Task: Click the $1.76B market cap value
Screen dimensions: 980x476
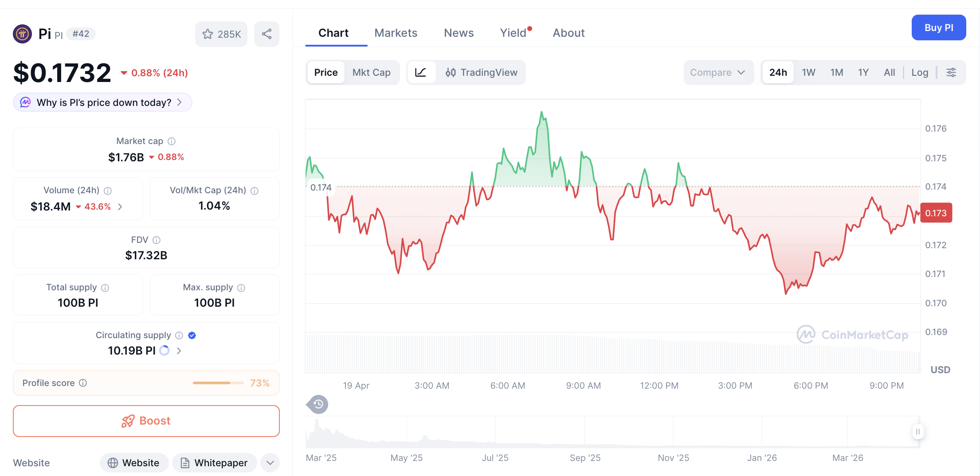Action: click(x=126, y=157)
